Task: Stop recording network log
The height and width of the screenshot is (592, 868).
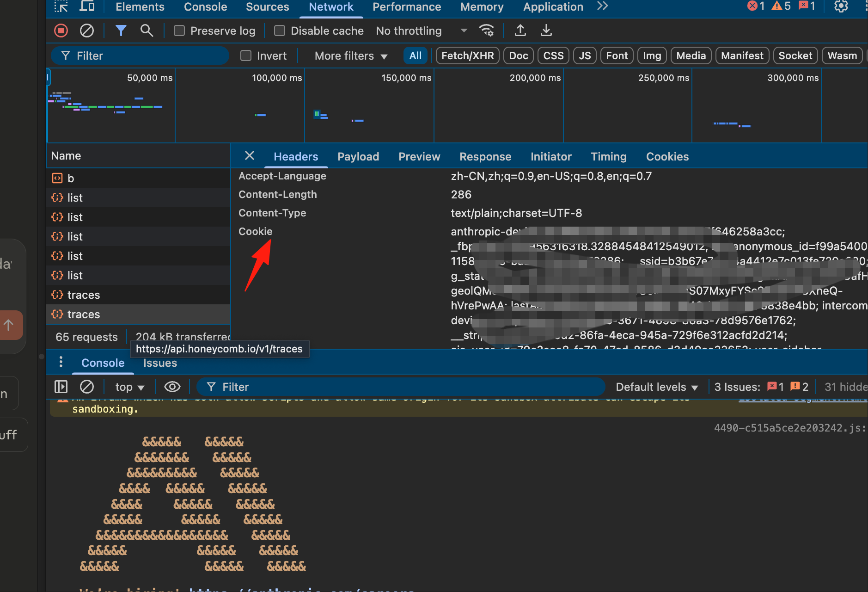Action: click(x=61, y=31)
